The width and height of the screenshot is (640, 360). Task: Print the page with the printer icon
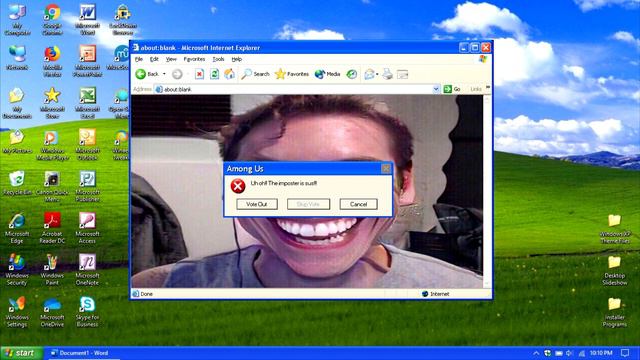pyautogui.click(x=387, y=74)
